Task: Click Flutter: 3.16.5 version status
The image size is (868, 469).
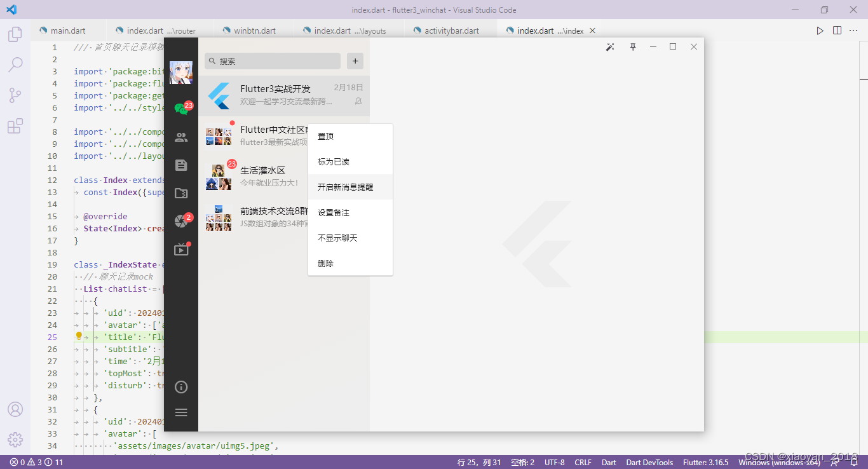Action: (x=705, y=462)
